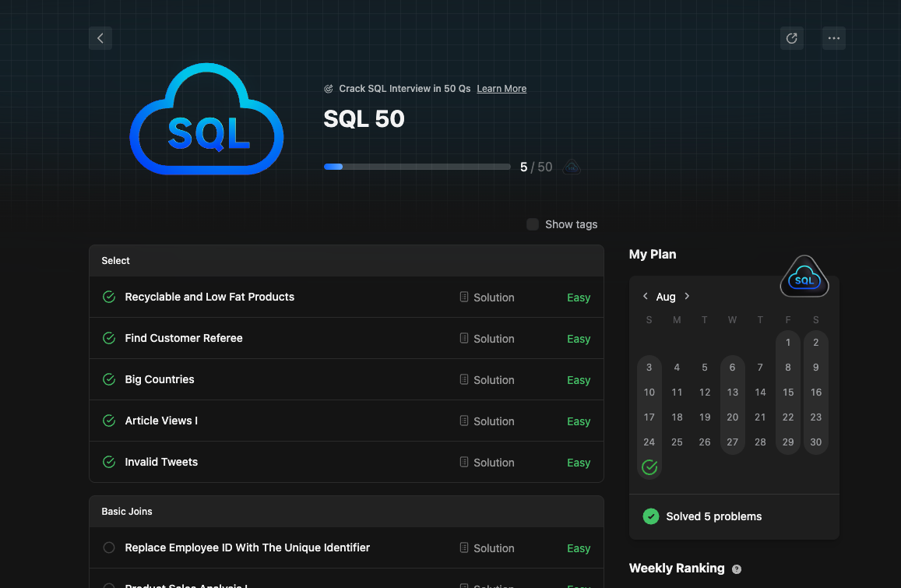Screen dimensions: 901x588
Task: Go to next month after Aug
Action: click(687, 296)
